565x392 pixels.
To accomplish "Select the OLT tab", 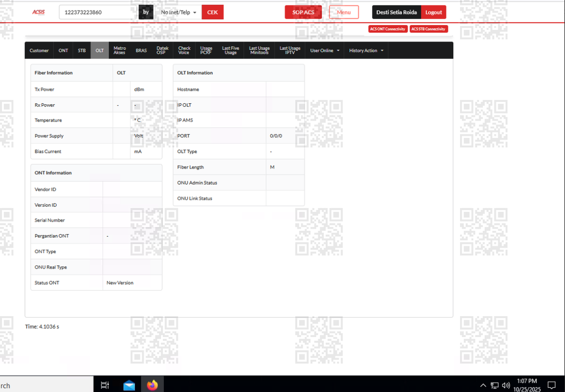I will (x=100, y=50).
